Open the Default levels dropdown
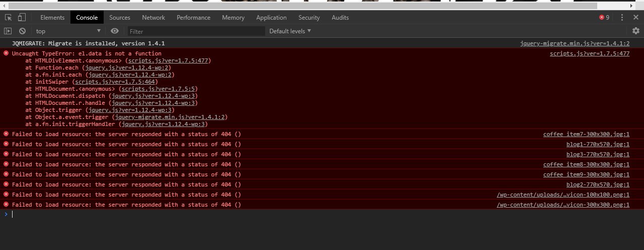The width and height of the screenshot is (644, 250). tap(290, 31)
